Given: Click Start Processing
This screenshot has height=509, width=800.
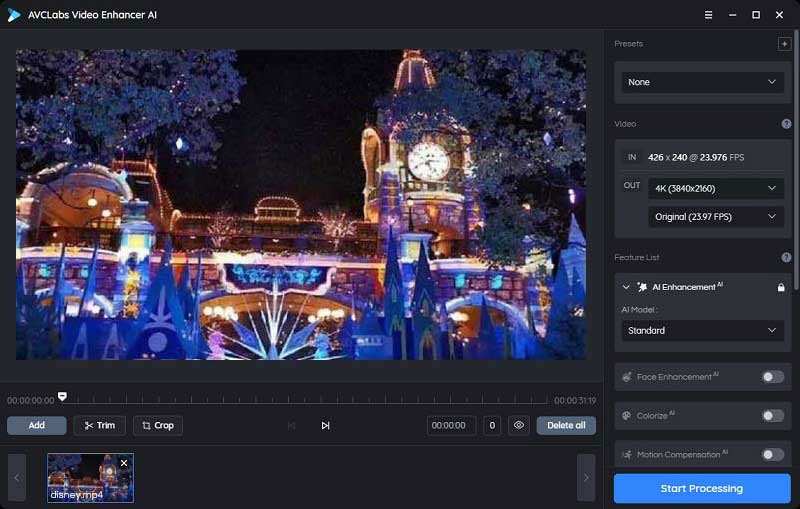Looking at the screenshot, I should 702,489.
